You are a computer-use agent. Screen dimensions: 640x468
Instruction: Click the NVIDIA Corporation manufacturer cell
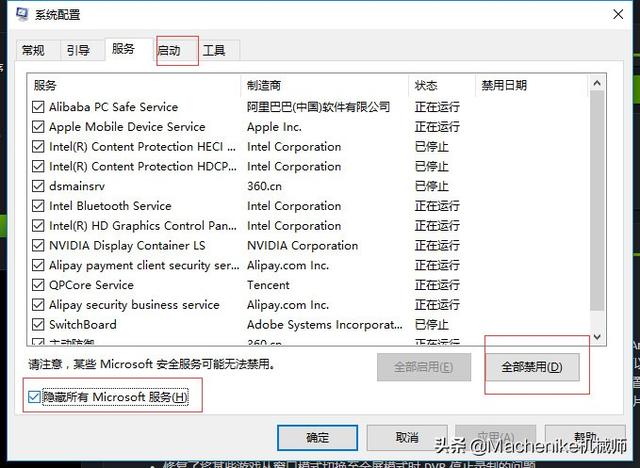point(302,245)
